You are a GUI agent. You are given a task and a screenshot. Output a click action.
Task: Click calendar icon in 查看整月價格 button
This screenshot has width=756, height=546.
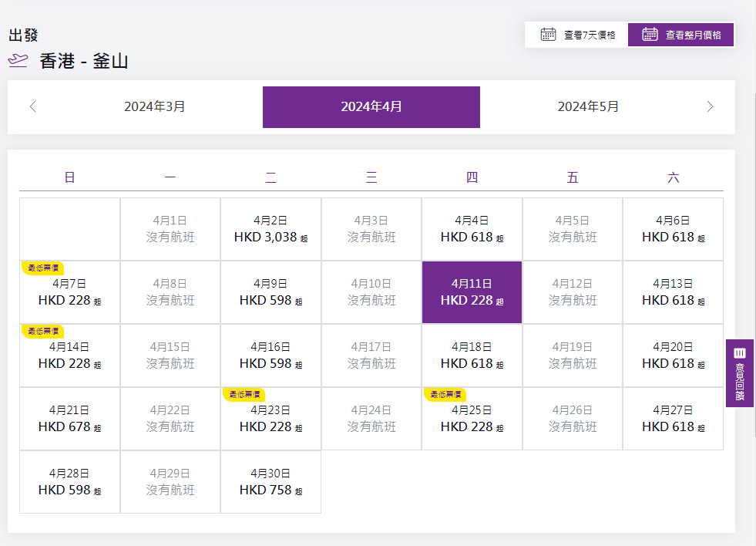[650, 35]
